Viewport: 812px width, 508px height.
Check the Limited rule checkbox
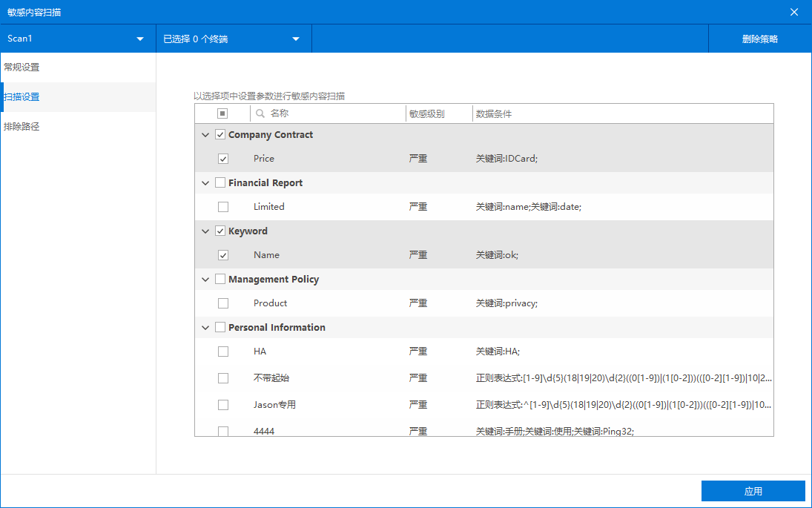[x=223, y=207]
